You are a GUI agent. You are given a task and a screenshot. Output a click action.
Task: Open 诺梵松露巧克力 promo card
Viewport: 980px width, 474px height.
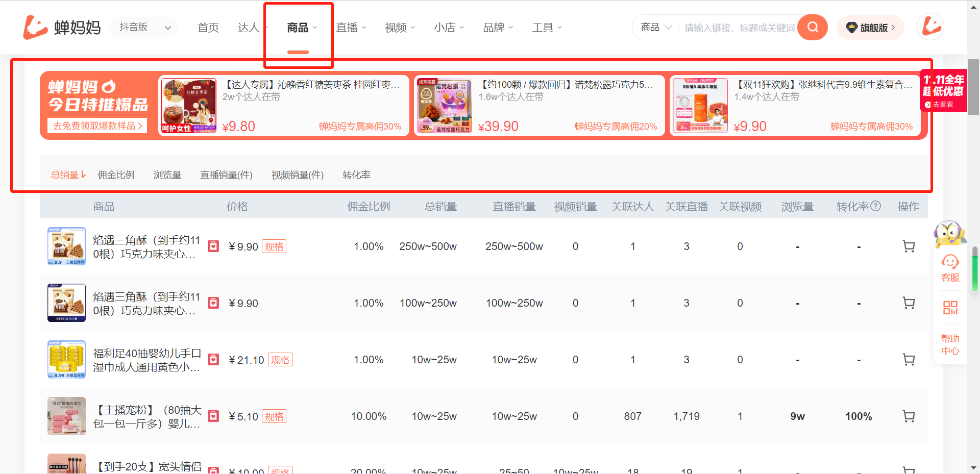tap(540, 106)
